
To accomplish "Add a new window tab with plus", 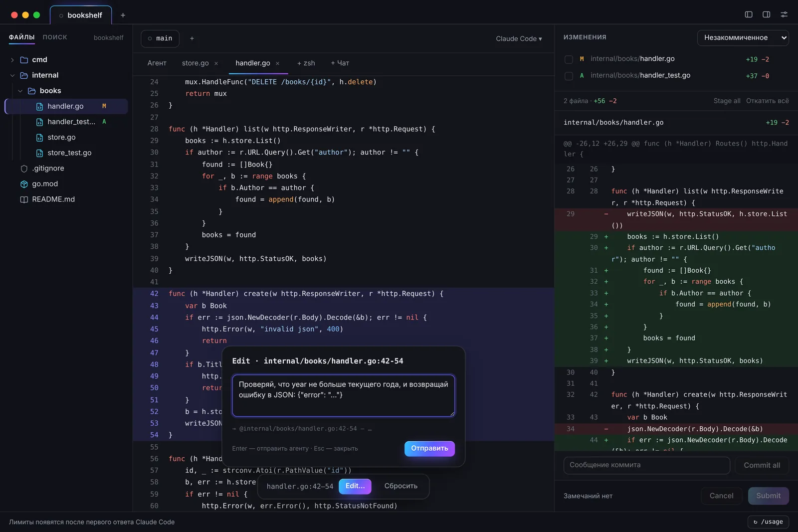I will click(123, 15).
